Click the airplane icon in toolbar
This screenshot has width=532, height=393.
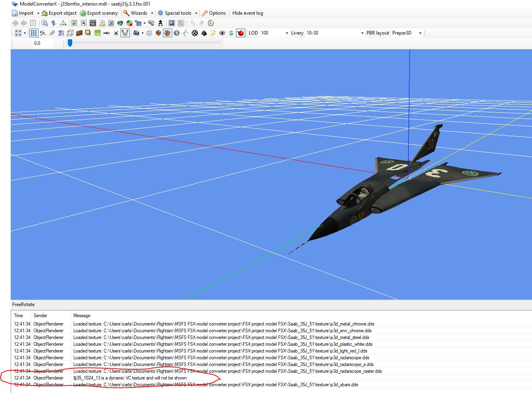point(116,33)
